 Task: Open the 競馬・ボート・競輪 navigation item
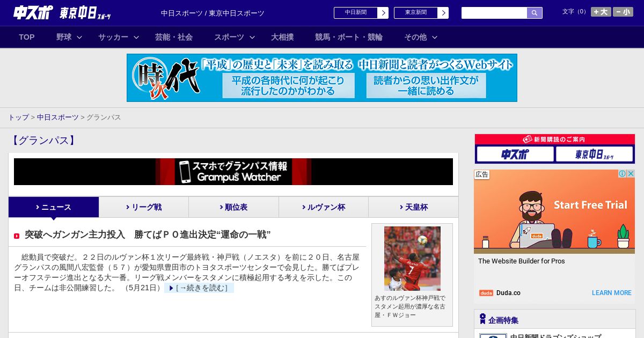[349, 37]
